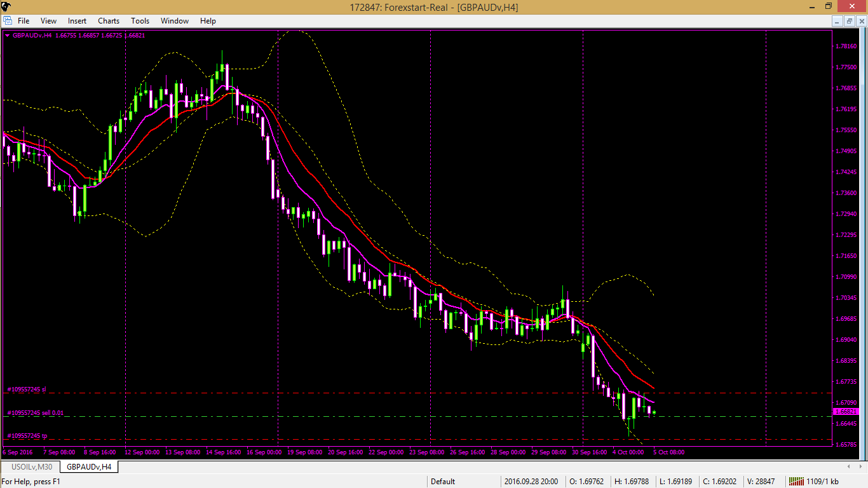
Task: Open the Help menu
Action: 208,21
